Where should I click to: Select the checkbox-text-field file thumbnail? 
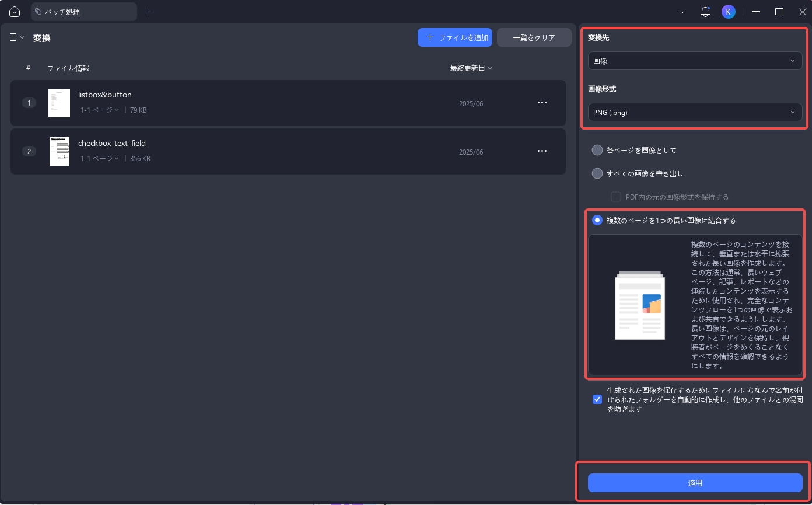tap(59, 152)
